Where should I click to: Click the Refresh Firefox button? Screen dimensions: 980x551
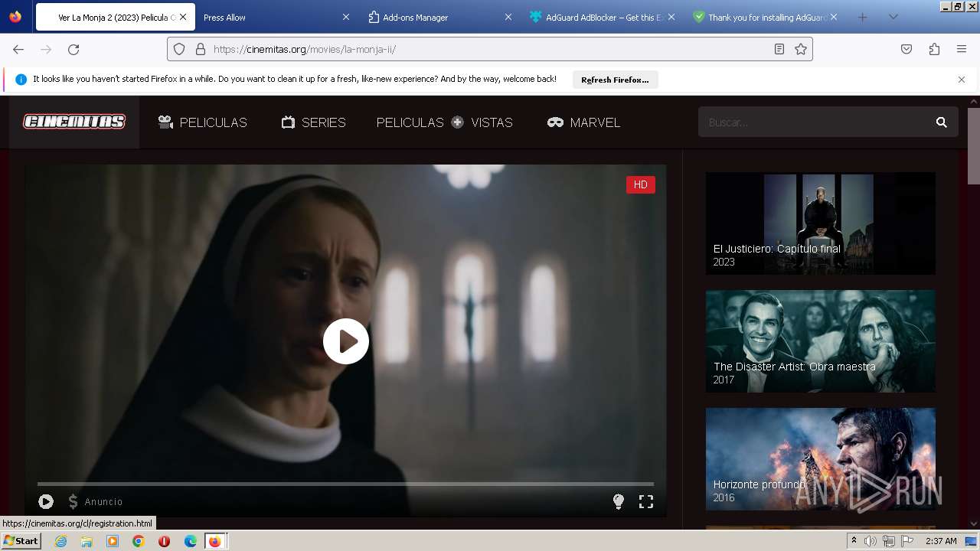click(615, 80)
